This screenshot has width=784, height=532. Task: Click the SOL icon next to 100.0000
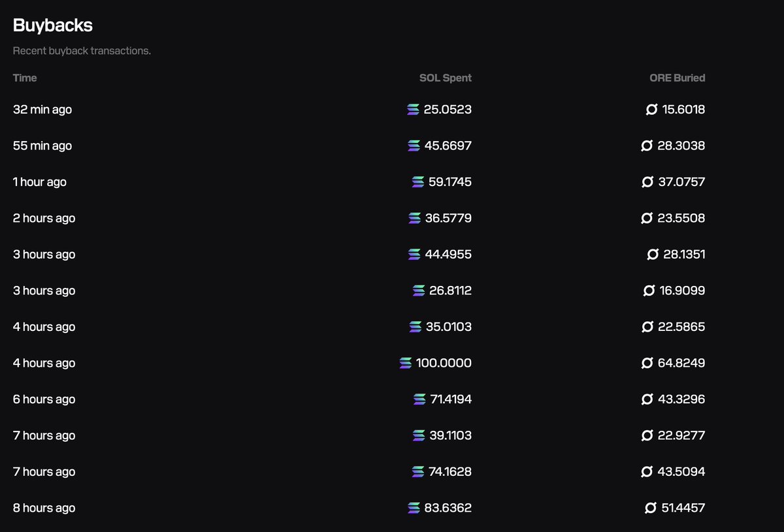(406, 363)
